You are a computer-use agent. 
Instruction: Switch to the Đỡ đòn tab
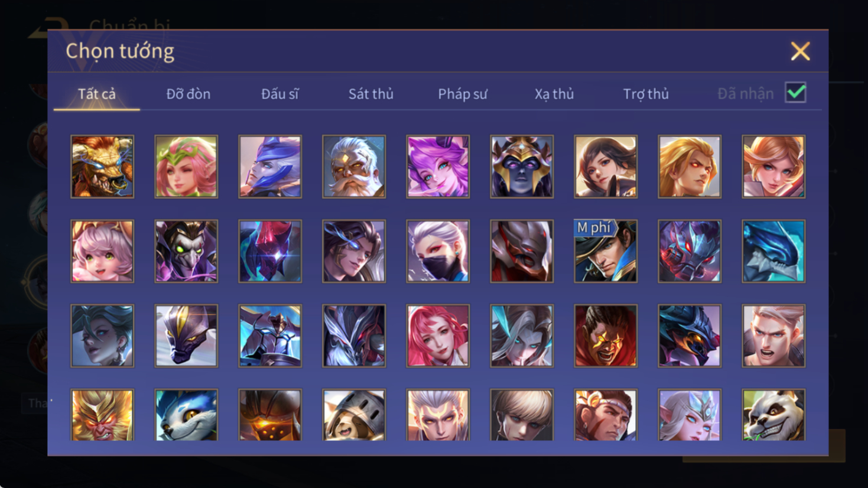click(188, 94)
